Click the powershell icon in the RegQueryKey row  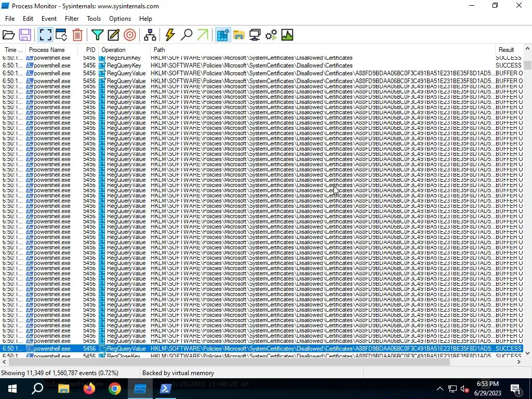tap(30, 65)
